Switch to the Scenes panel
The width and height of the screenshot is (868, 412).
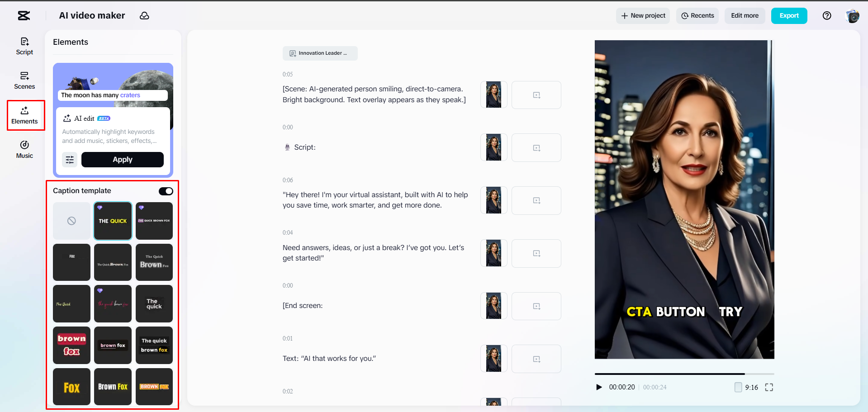coord(24,80)
